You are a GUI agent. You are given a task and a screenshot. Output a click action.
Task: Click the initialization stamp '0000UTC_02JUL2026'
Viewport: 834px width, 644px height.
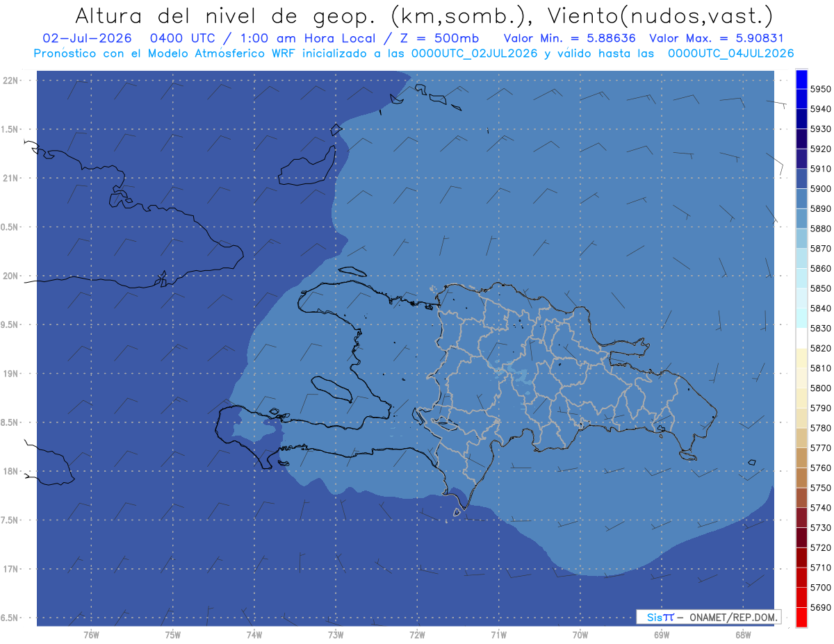(x=475, y=53)
